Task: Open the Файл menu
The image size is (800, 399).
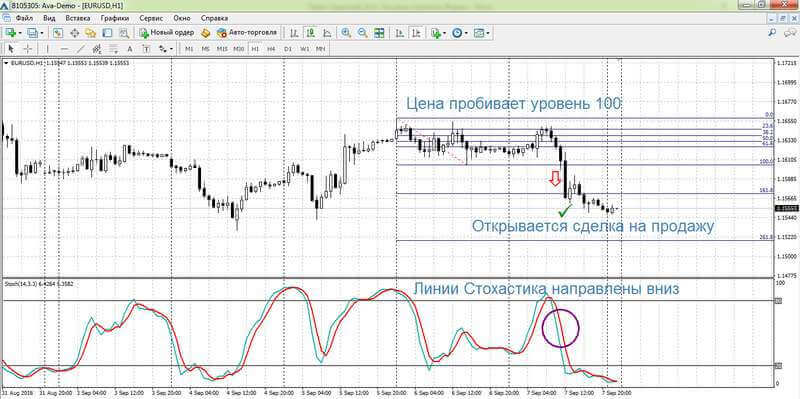Action: coord(24,18)
